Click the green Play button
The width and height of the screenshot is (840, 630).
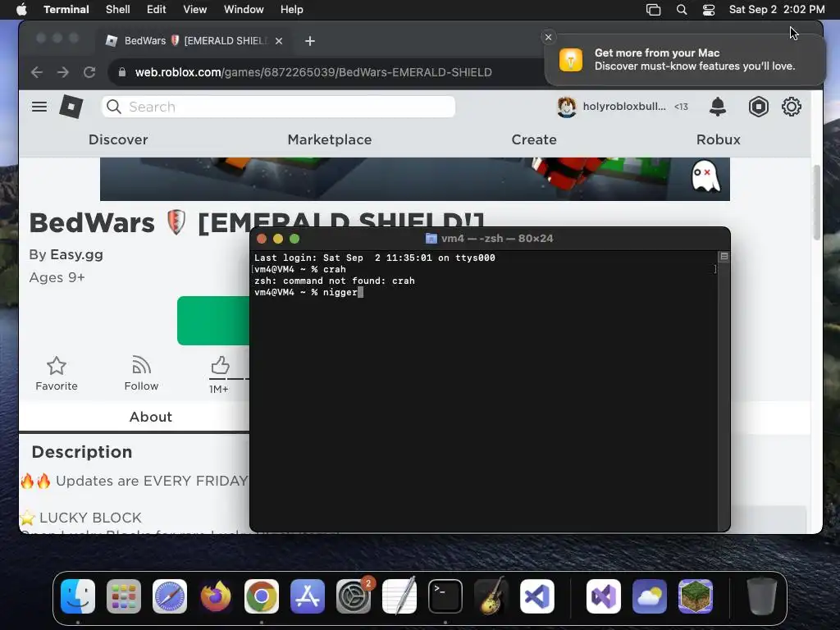[x=213, y=321]
